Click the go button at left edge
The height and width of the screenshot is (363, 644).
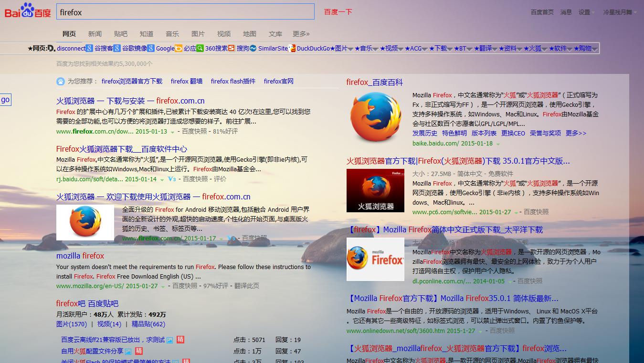coord(5,100)
